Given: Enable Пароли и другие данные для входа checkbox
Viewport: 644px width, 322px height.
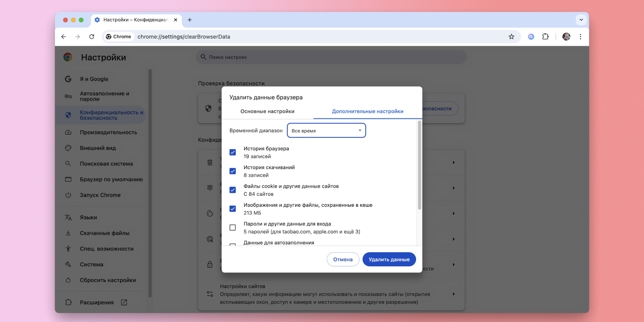Looking at the screenshot, I should 232,228.
